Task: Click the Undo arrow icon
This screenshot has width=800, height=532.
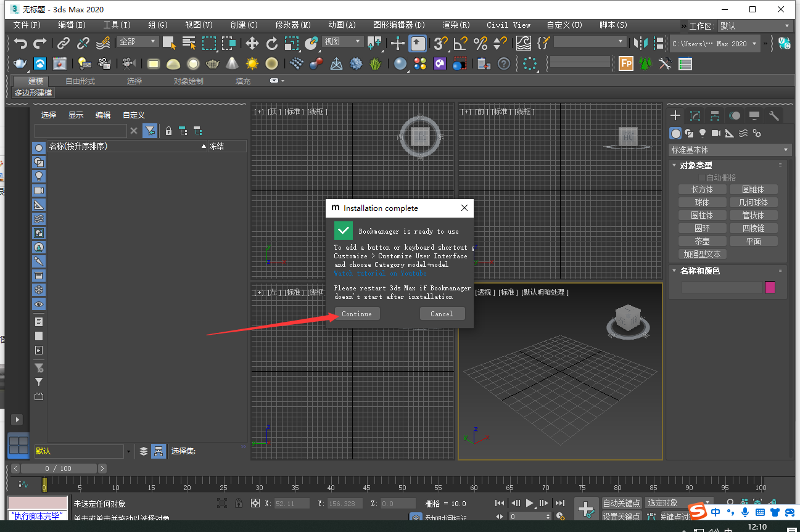Action: [21, 43]
